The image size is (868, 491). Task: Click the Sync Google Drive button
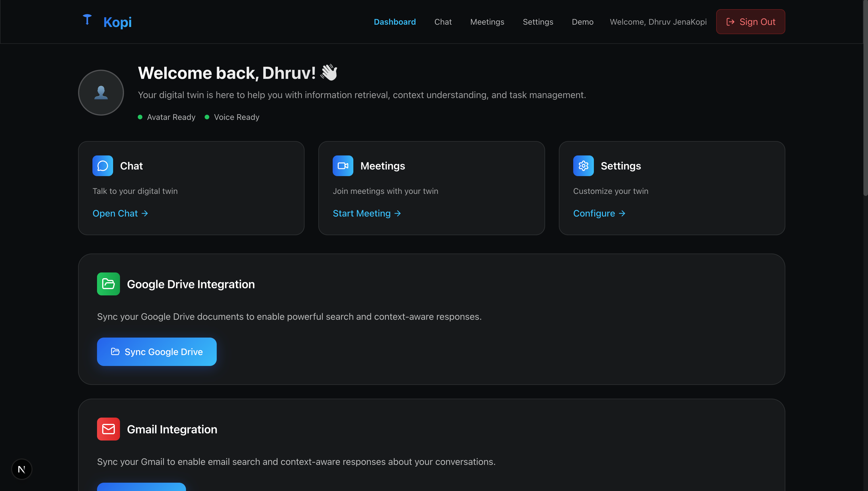[157, 352]
